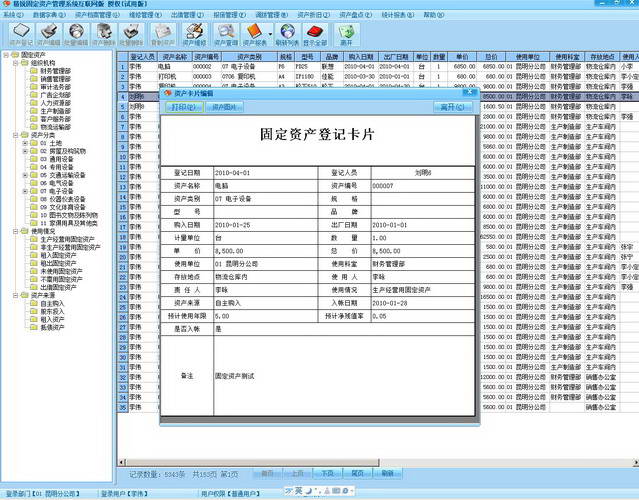Click the 资产编辑 toolbar icon
639x500 pixels.
pos(49,34)
